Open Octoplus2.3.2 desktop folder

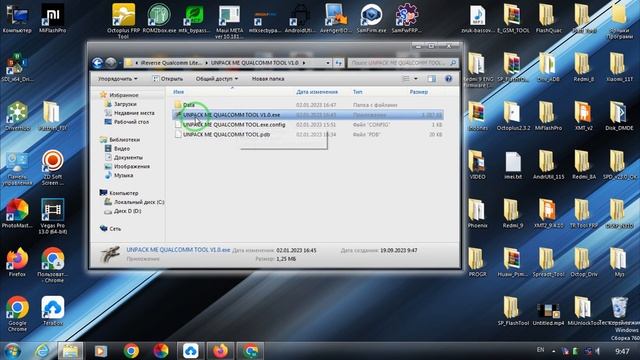513,116
